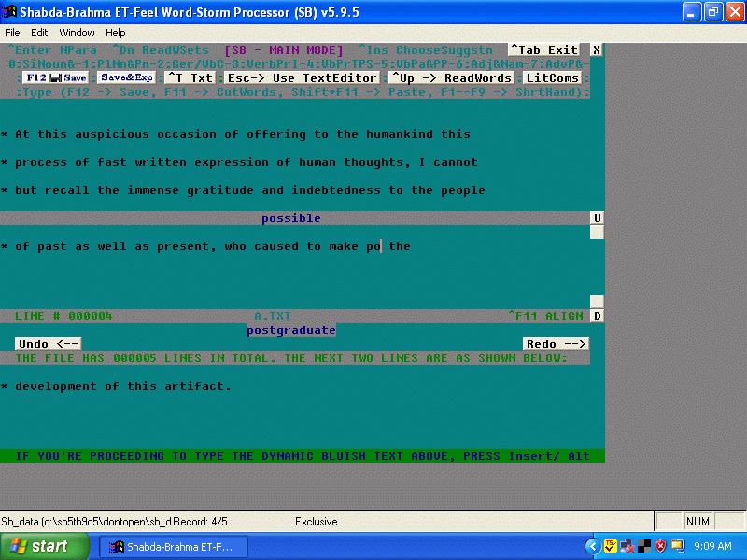The height and width of the screenshot is (560, 747).
Task: Click the 9:09 AM clock
Action: [712, 546]
